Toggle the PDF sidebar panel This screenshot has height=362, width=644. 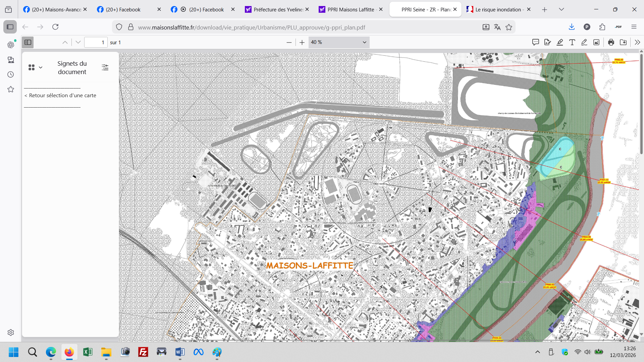coord(28,42)
